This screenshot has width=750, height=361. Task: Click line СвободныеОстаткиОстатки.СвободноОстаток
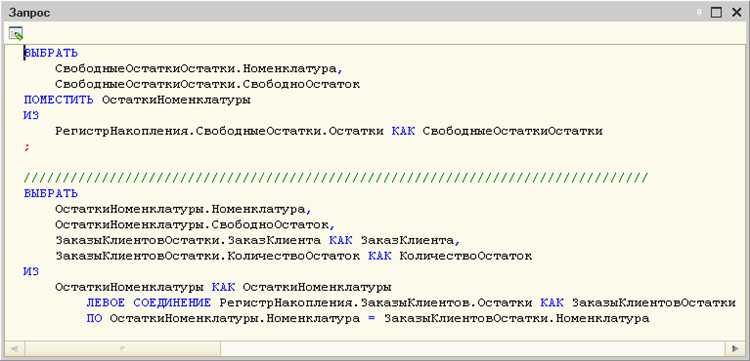coord(208,85)
